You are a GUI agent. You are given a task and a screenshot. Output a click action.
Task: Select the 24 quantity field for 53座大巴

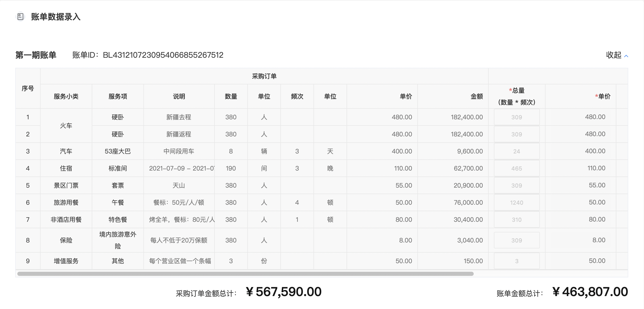pyautogui.click(x=517, y=151)
